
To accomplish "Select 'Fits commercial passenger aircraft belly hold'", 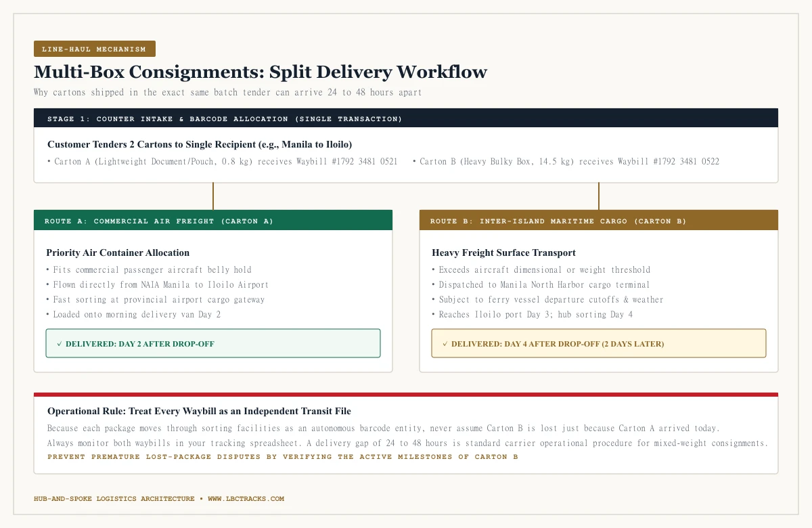I will [149, 269].
